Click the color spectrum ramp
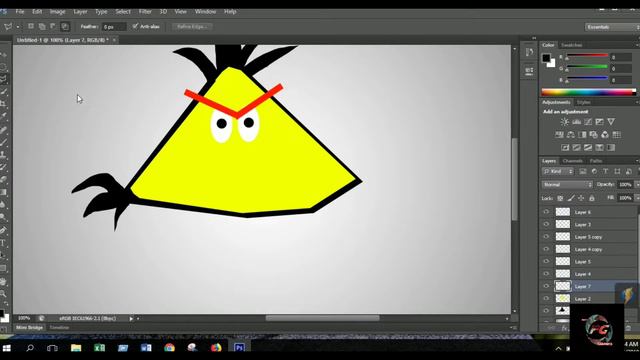 (x=589, y=92)
